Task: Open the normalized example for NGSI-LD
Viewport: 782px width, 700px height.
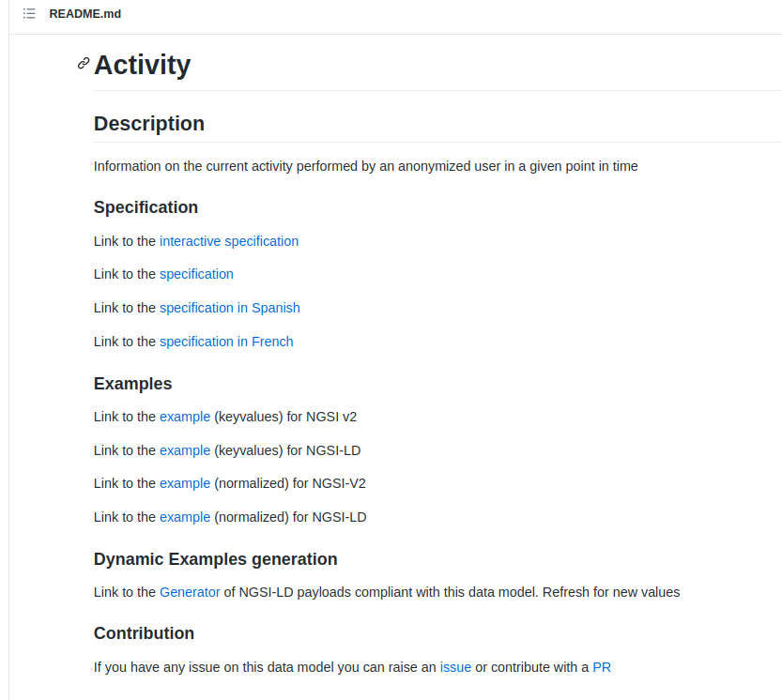Action: pos(185,517)
